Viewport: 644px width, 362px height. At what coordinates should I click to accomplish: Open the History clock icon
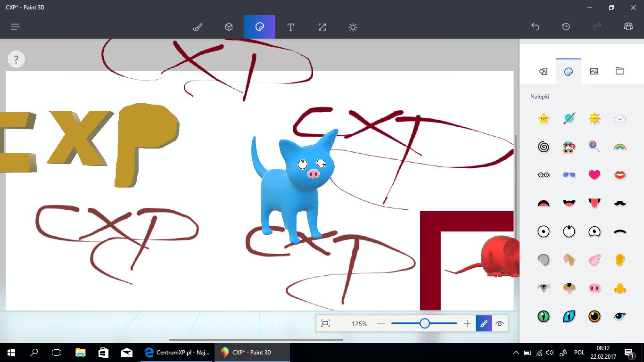[x=566, y=27]
